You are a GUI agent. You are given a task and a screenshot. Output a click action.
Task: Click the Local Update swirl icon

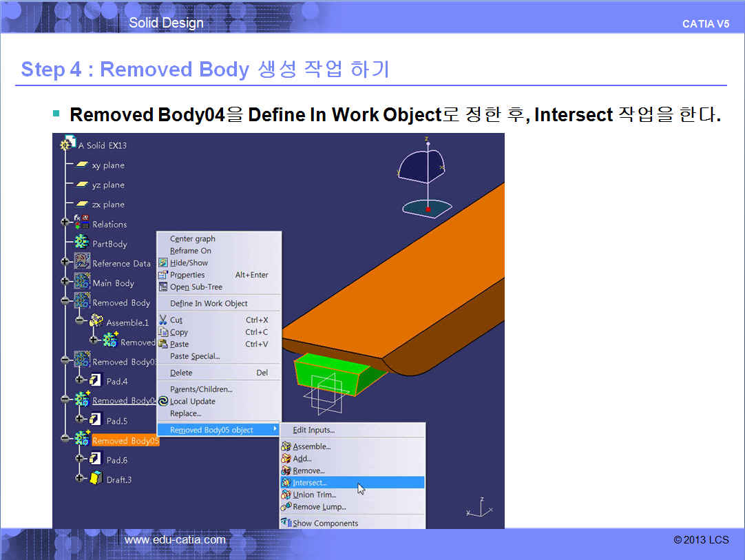coord(163,401)
